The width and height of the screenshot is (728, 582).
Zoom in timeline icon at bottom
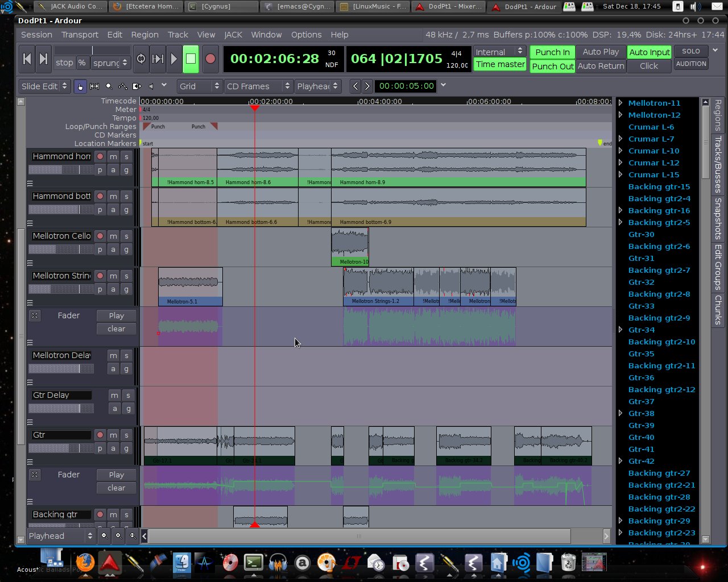(118, 535)
